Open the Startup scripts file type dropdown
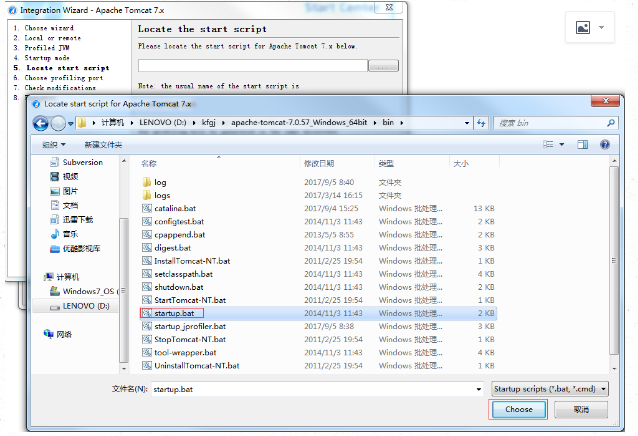 [550, 389]
